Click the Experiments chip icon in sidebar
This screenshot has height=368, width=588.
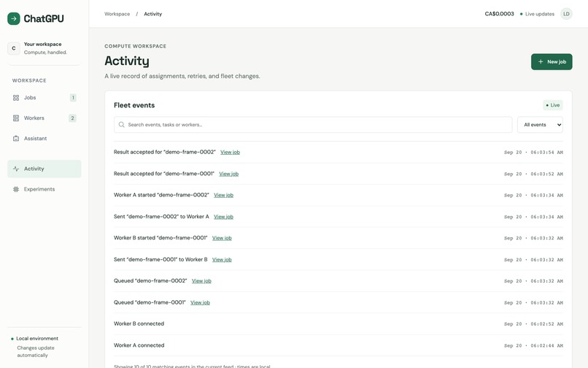coord(16,189)
